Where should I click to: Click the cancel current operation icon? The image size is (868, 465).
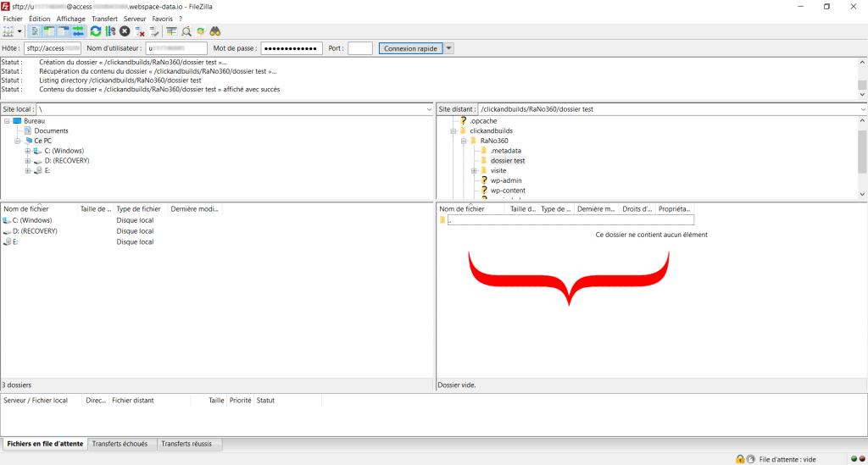[125, 31]
